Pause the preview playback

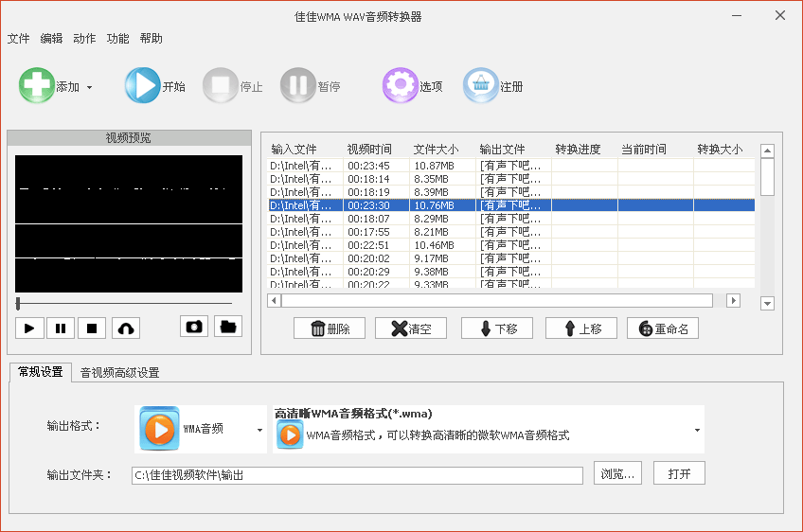(x=61, y=328)
